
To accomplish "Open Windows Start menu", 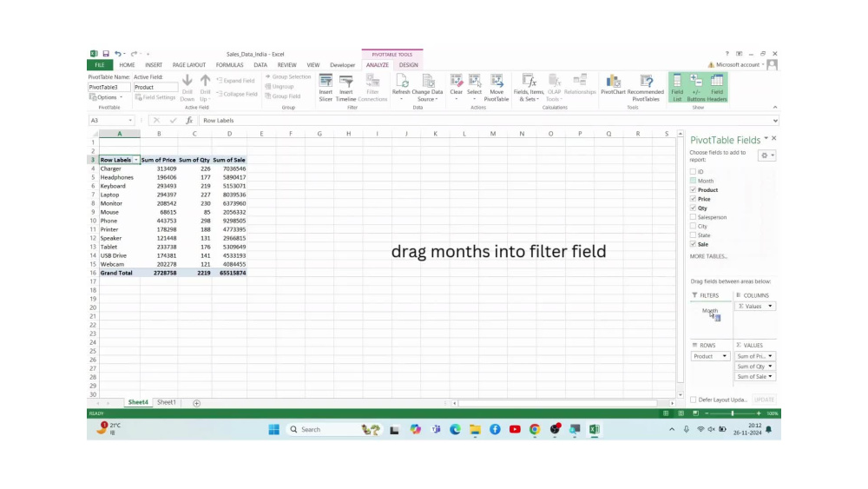I will coord(274,429).
